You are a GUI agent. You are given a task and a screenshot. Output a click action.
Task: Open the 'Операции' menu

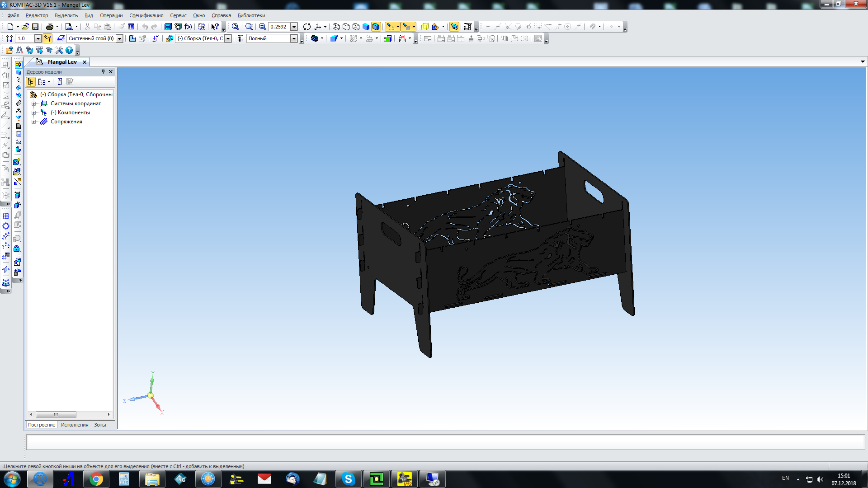coord(111,15)
